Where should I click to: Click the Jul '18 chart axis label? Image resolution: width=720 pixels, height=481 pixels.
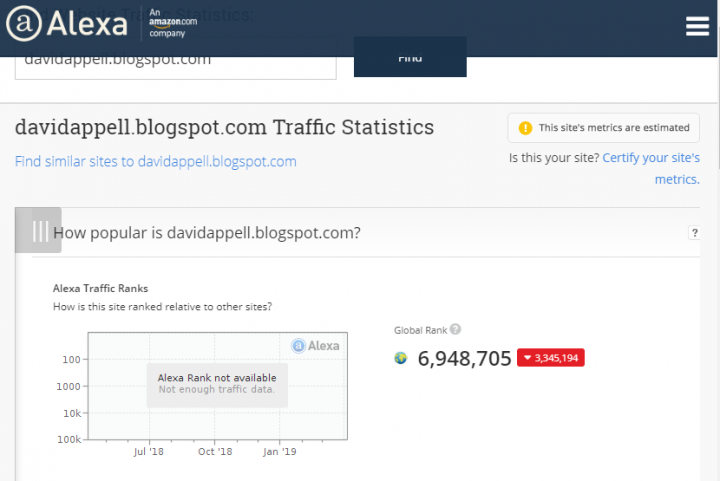pos(148,451)
